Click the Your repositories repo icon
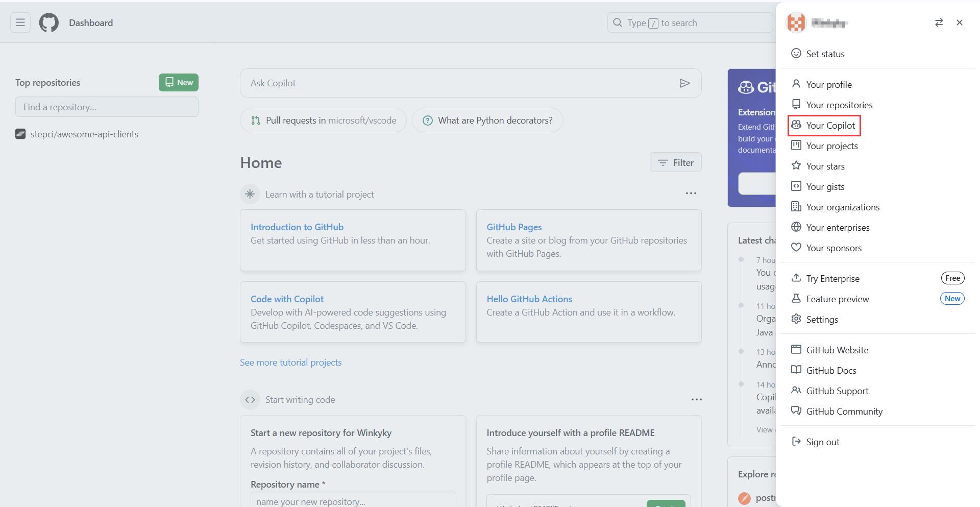The width and height of the screenshot is (980, 507). [x=796, y=104]
